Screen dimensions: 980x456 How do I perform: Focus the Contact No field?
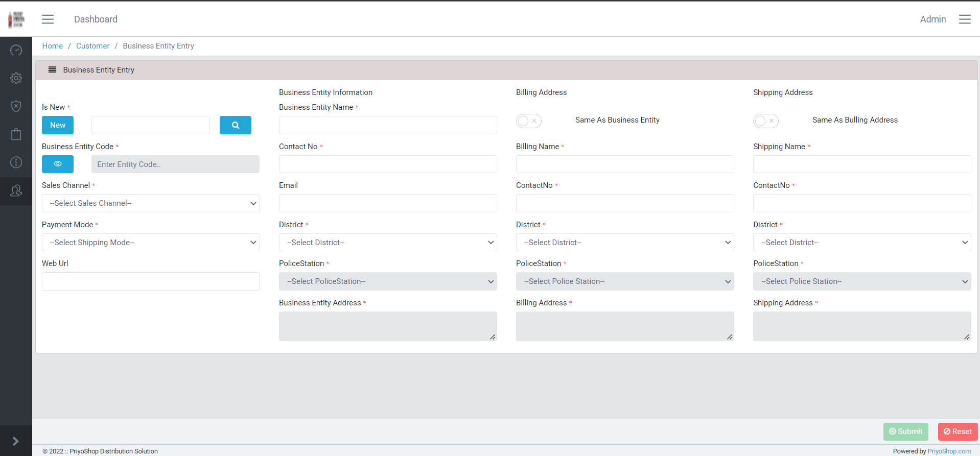388,164
